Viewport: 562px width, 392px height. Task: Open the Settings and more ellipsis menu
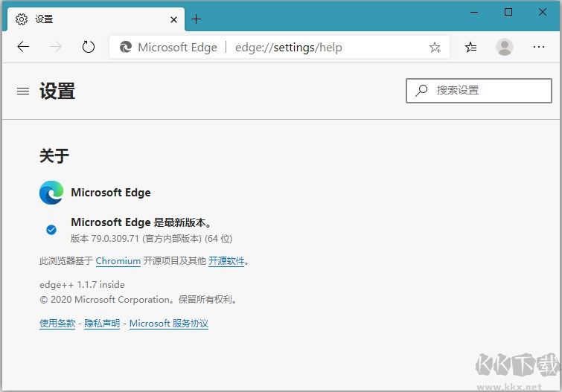pyautogui.click(x=539, y=47)
